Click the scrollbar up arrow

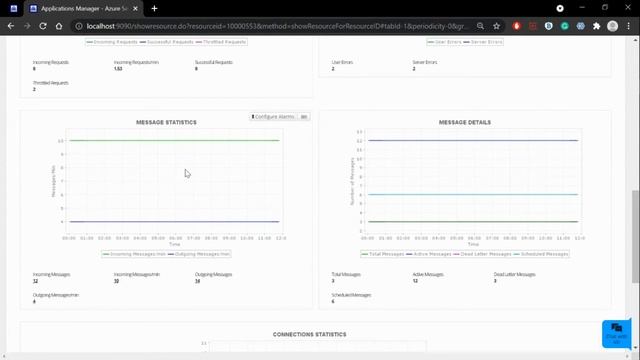[x=635, y=40]
